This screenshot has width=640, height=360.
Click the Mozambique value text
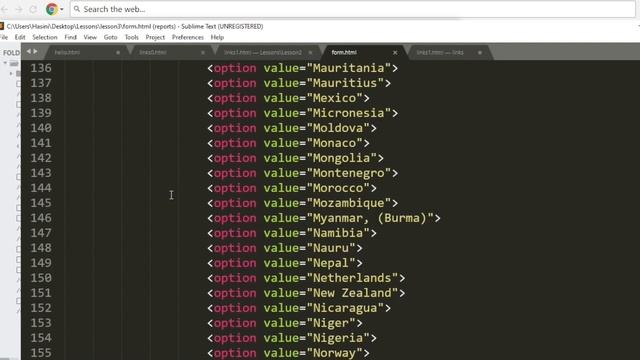348,203
